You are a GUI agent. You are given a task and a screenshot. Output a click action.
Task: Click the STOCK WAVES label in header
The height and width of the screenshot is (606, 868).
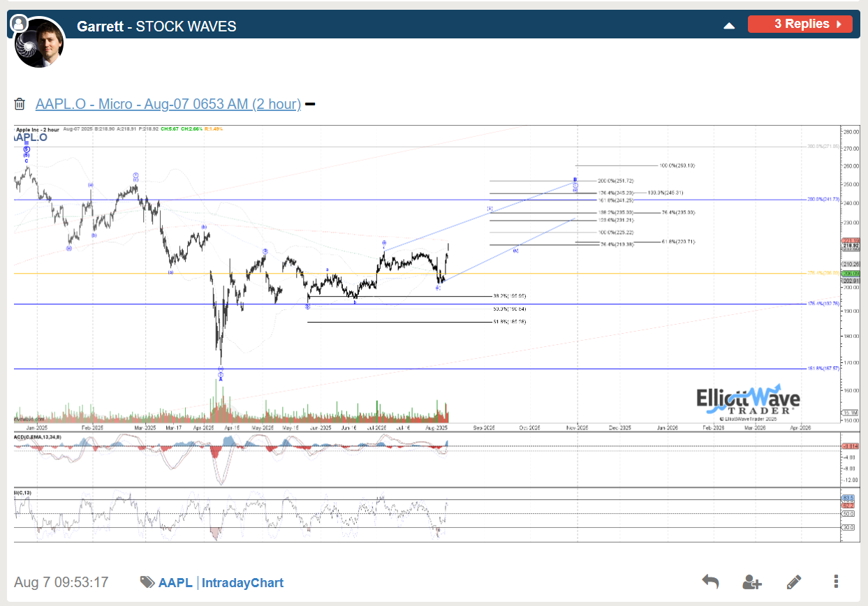click(186, 27)
